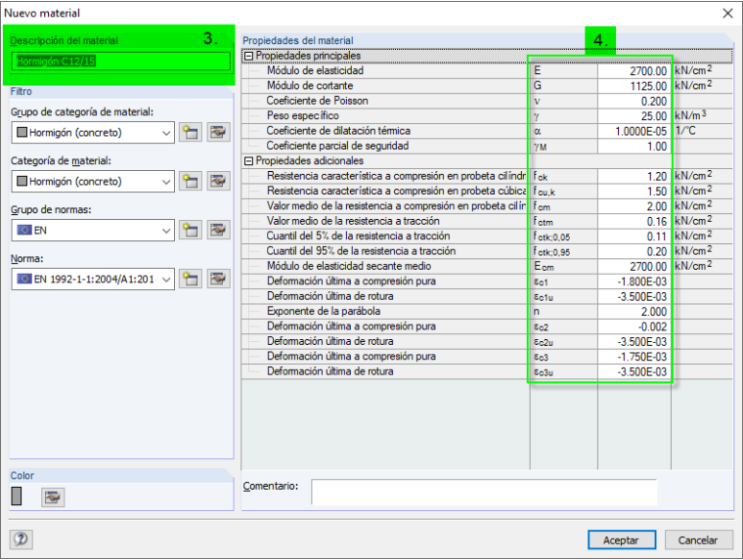Click the Comentario input field
This screenshot has width=743, height=560.
click(x=484, y=492)
